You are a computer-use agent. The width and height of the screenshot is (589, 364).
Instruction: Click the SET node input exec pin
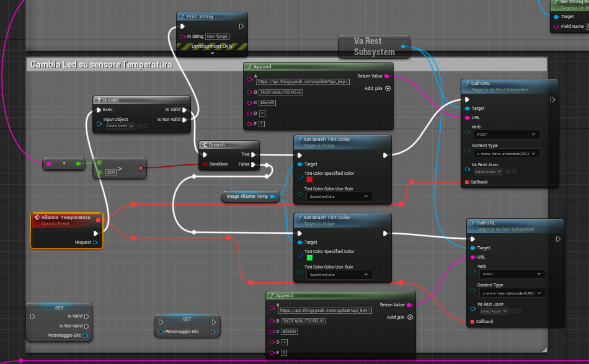(x=161, y=322)
